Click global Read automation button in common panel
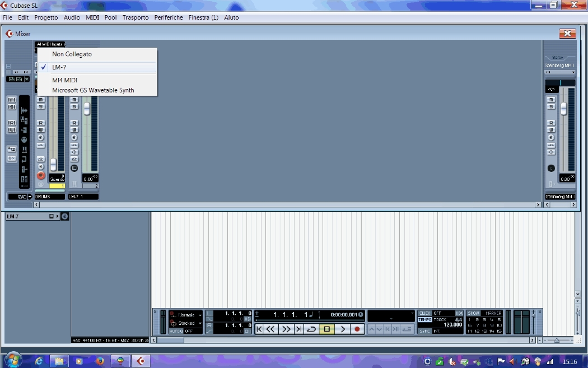 click(12, 123)
